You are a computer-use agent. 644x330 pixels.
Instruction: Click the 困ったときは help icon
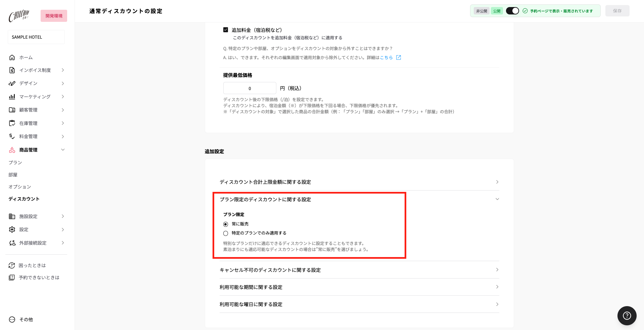(x=12, y=265)
